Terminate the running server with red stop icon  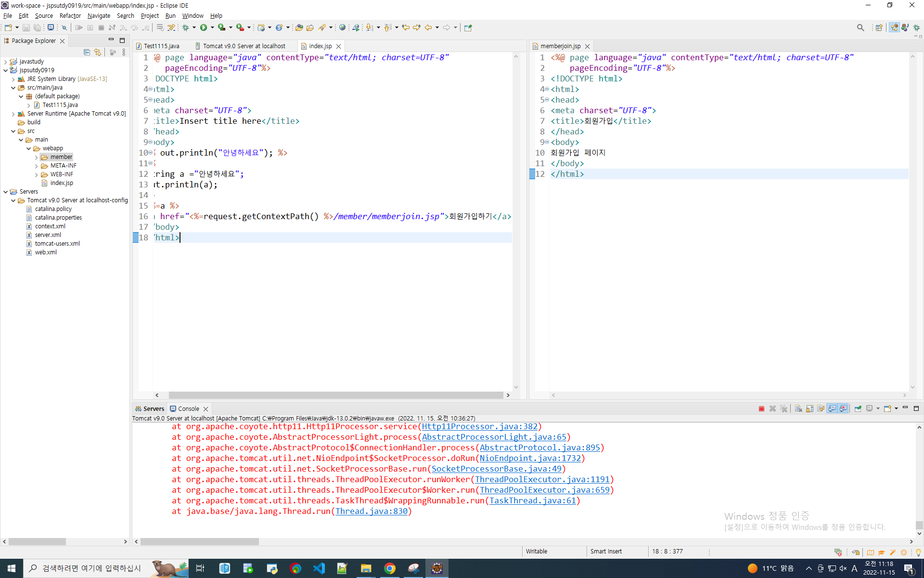pos(761,408)
